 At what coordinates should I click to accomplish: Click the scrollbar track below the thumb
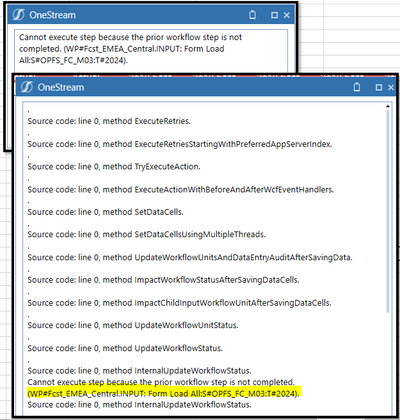coord(388,363)
